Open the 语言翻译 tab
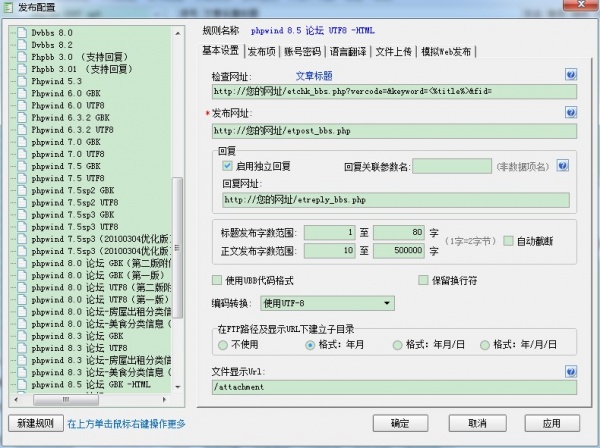Image resolution: width=600 pixels, height=448 pixels. (348, 51)
